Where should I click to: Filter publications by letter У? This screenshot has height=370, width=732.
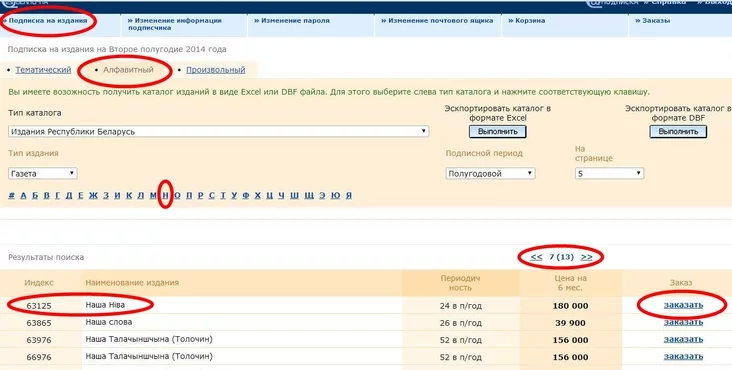pyautogui.click(x=234, y=195)
